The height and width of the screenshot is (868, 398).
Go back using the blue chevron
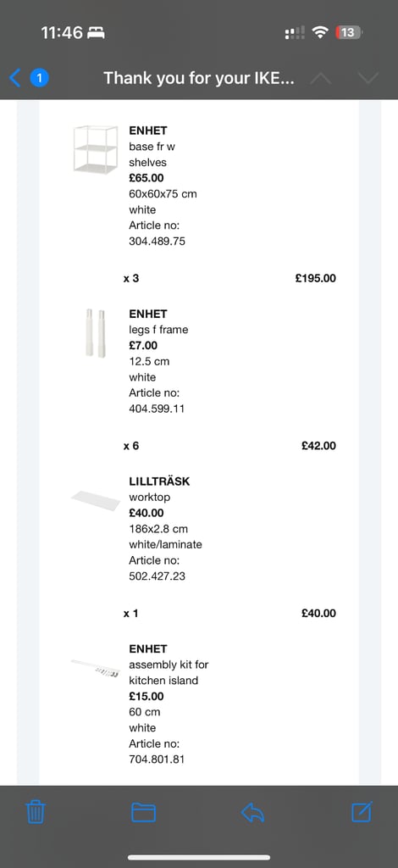coord(15,78)
